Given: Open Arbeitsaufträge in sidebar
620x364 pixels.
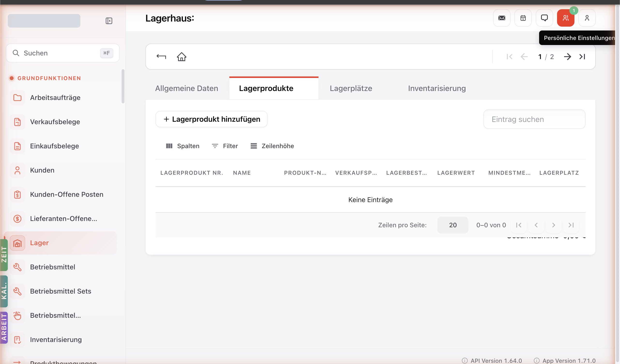Looking at the screenshot, I should coord(60,98).
